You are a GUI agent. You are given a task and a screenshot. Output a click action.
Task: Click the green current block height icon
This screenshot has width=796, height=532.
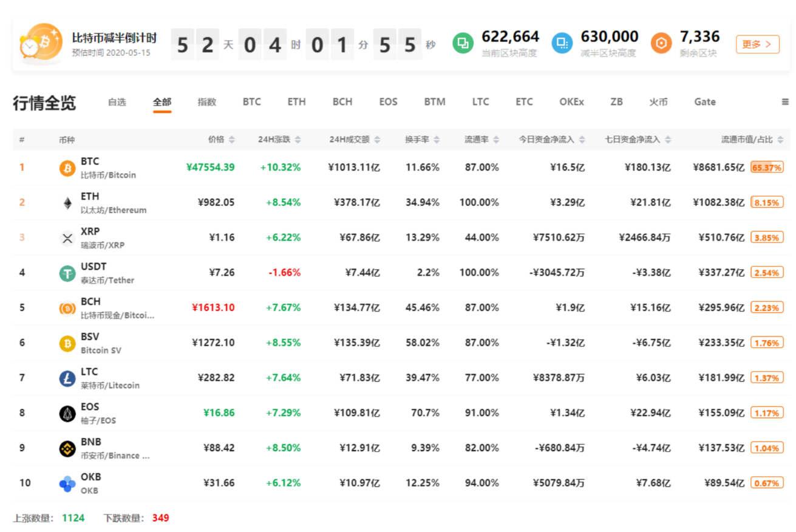pyautogui.click(x=463, y=44)
